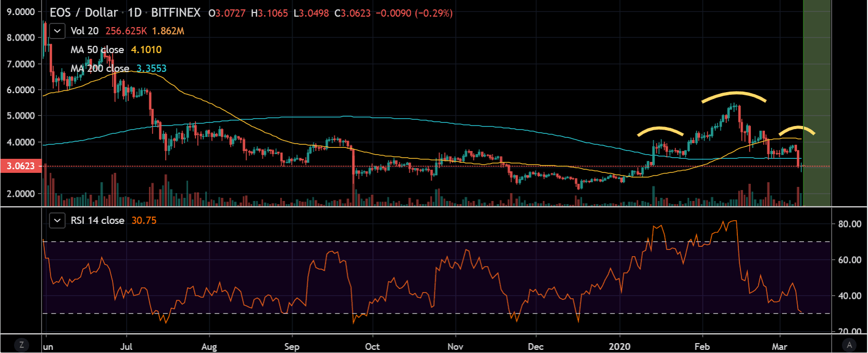The width and height of the screenshot is (868, 353).
Task: Select the MA 50 close indicator label
Action: pos(97,49)
